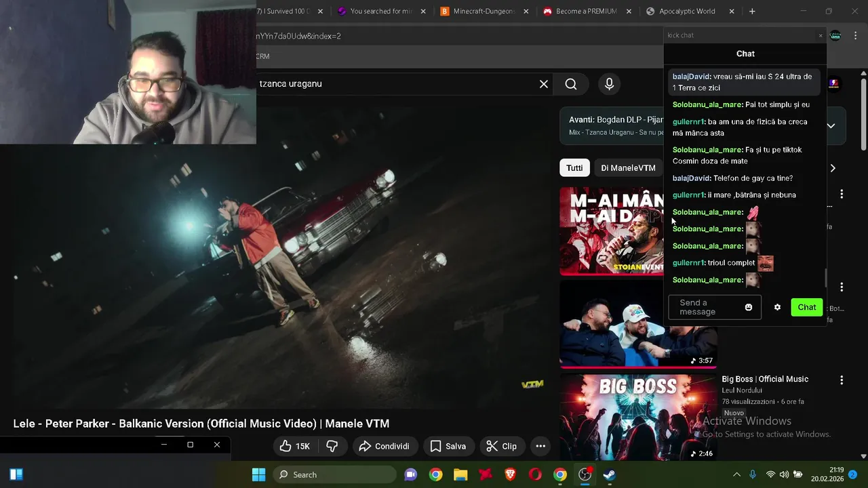This screenshot has height=488, width=868.
Task: Start voice search with microphone icon
Action: [x=609, y=84]
